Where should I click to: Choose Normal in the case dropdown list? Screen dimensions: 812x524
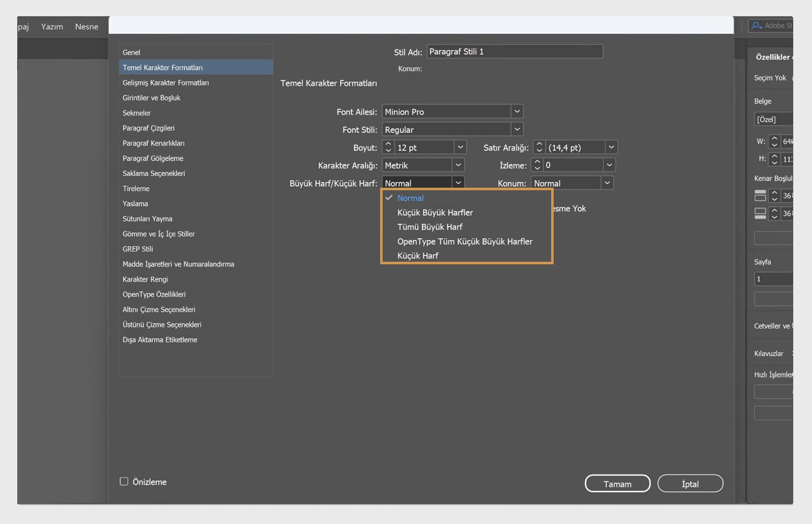tap(410, 198)
